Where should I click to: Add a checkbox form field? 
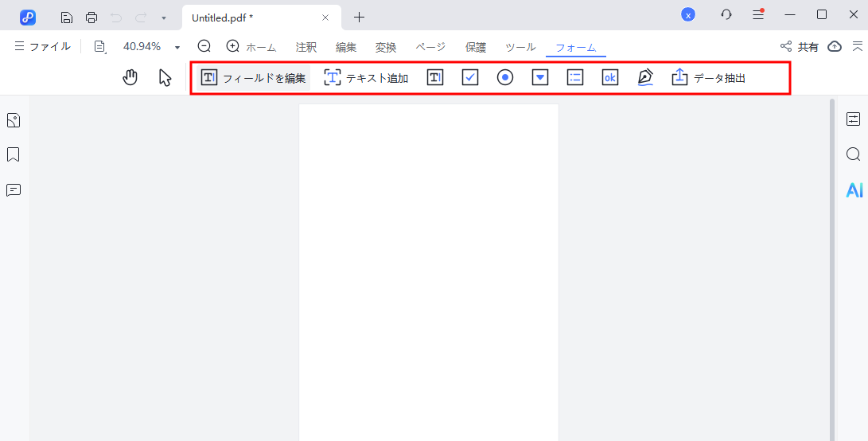coord(470,77)
